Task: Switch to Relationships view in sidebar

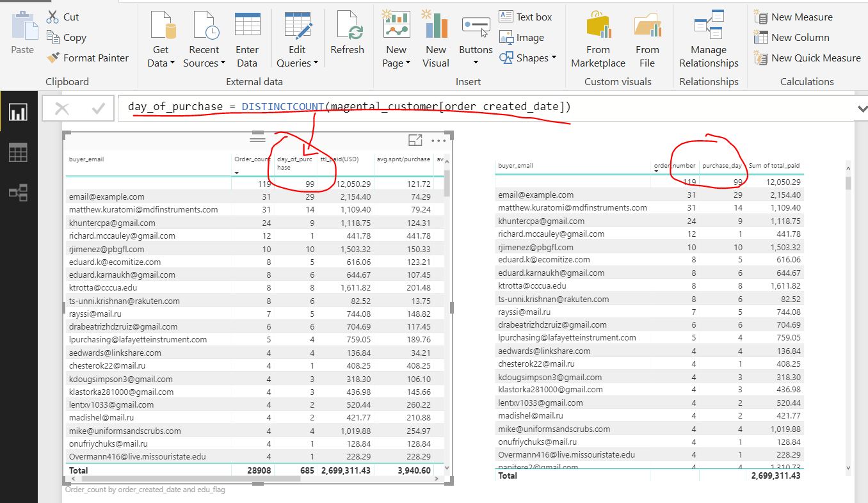Action: [18, 192]
